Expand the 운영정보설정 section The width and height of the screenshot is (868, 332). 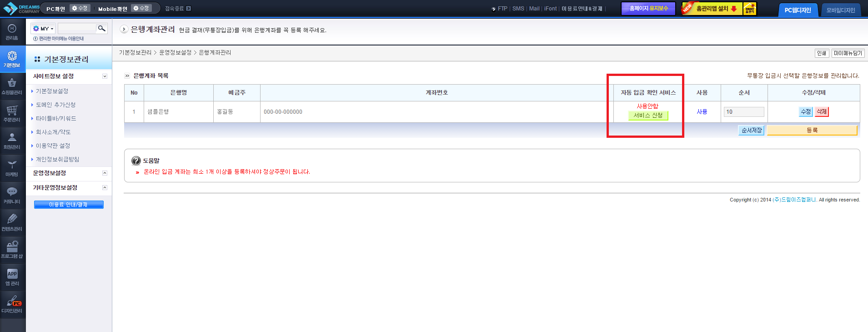click(x=105, y=173)
